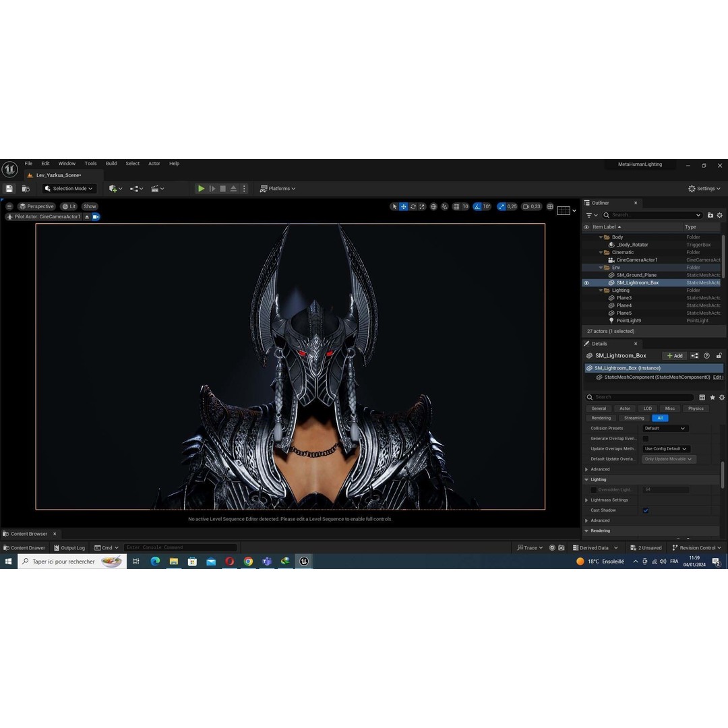
Task: Click the Lit view mode button
Action: point(69,206)
